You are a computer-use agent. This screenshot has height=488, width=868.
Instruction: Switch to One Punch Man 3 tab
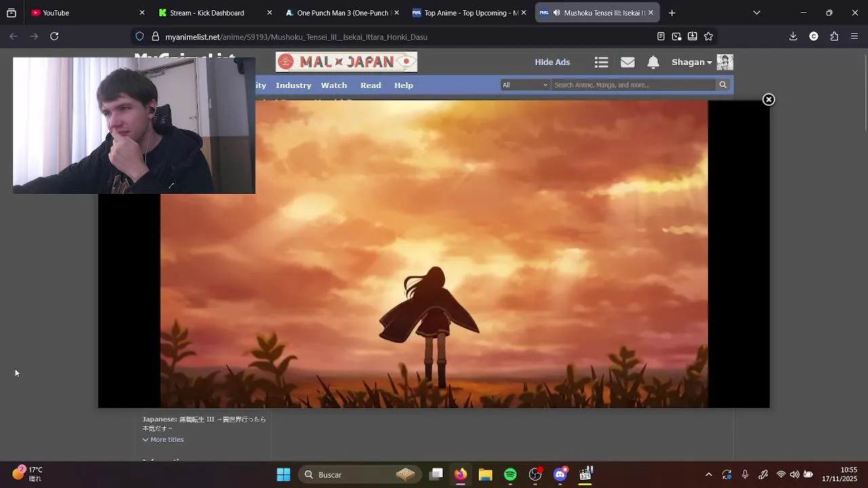pos(342,13)
